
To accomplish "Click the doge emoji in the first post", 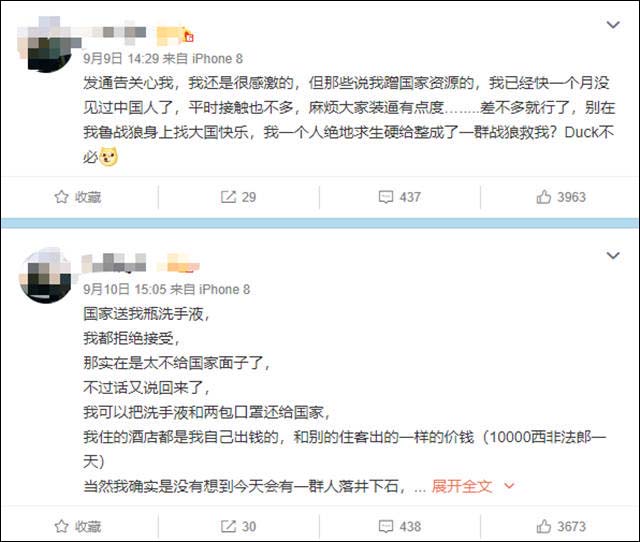I will pos(109,157).
